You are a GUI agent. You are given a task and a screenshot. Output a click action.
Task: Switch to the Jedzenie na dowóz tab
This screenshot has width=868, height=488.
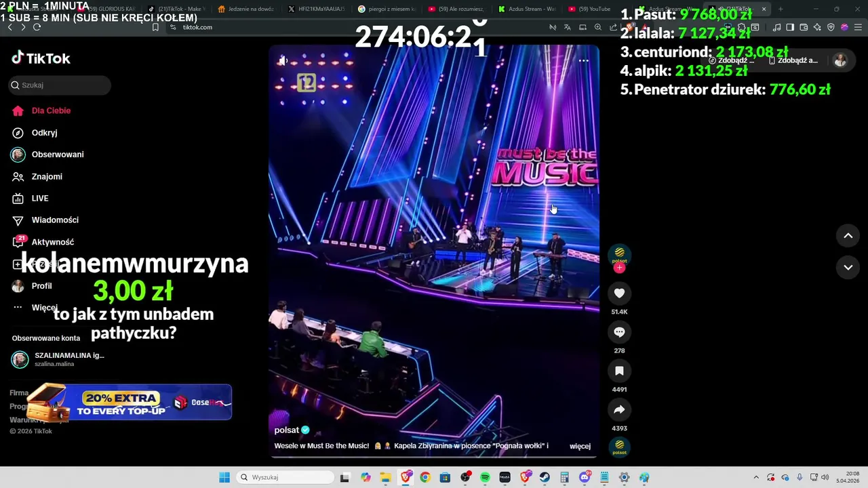pos(245,9)
